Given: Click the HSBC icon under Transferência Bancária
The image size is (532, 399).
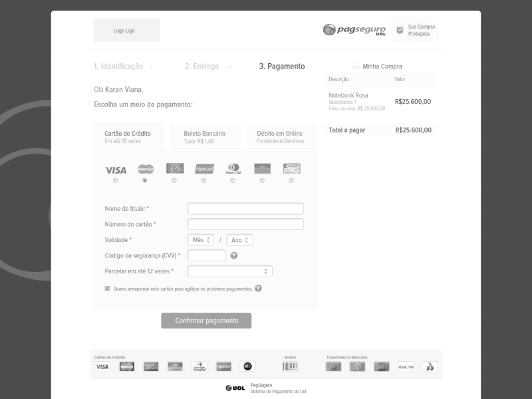Looking at the screenshot, I should coord(406,366).
